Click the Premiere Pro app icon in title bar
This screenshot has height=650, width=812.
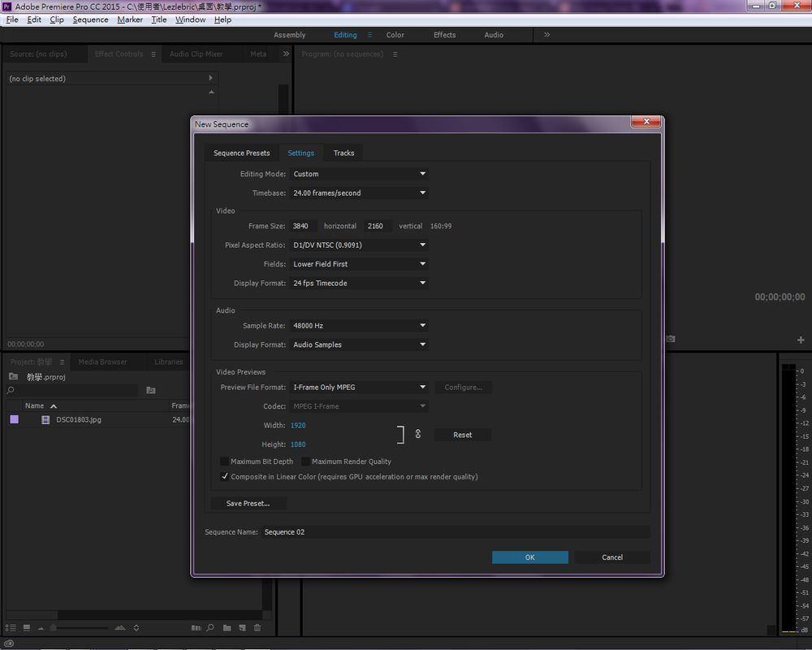[x=6, y=6]
